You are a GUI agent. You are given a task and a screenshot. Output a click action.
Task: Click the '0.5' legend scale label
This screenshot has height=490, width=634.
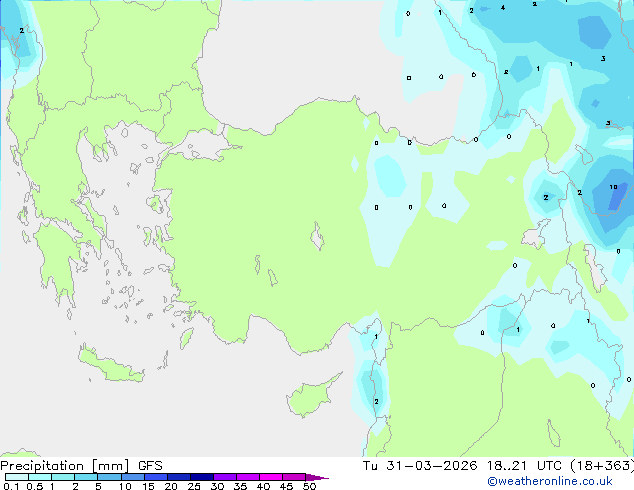(x=34, y=486)
